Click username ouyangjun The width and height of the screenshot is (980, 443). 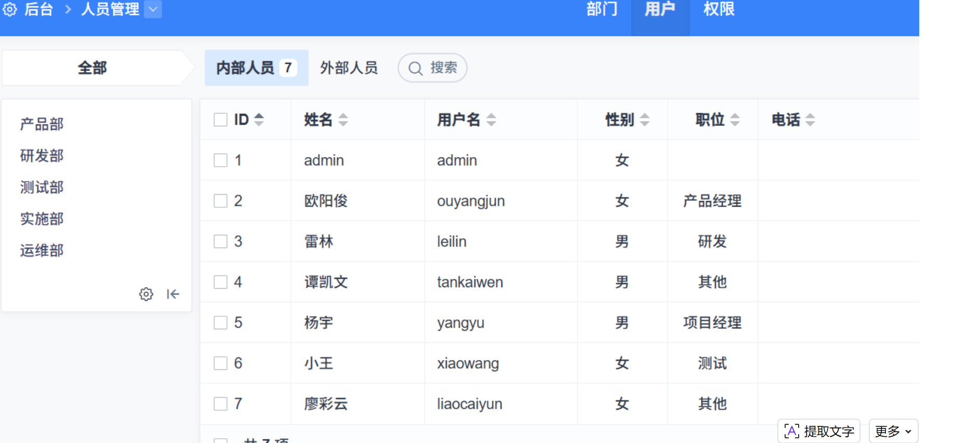tap(471, 202)
